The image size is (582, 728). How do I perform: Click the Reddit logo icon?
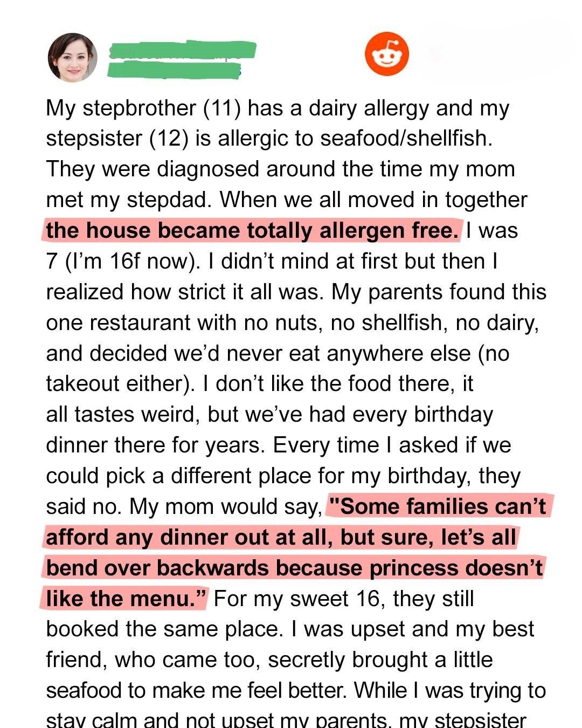(386, 54)
